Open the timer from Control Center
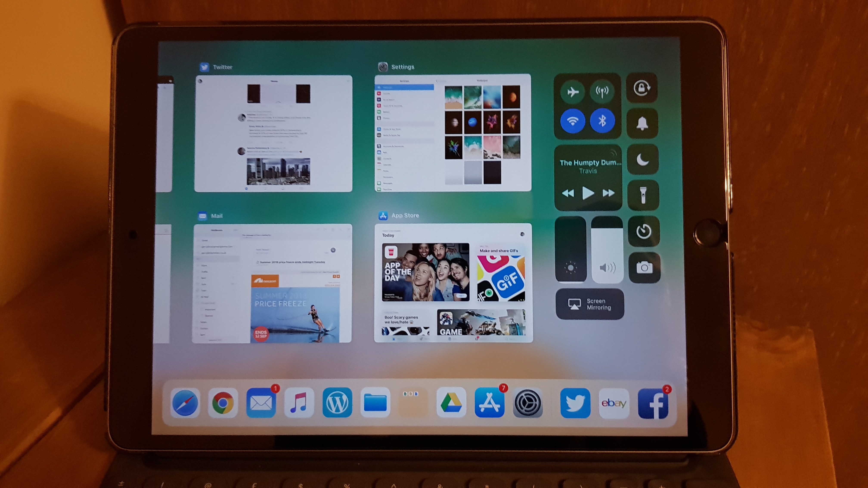 pos(644,231)
